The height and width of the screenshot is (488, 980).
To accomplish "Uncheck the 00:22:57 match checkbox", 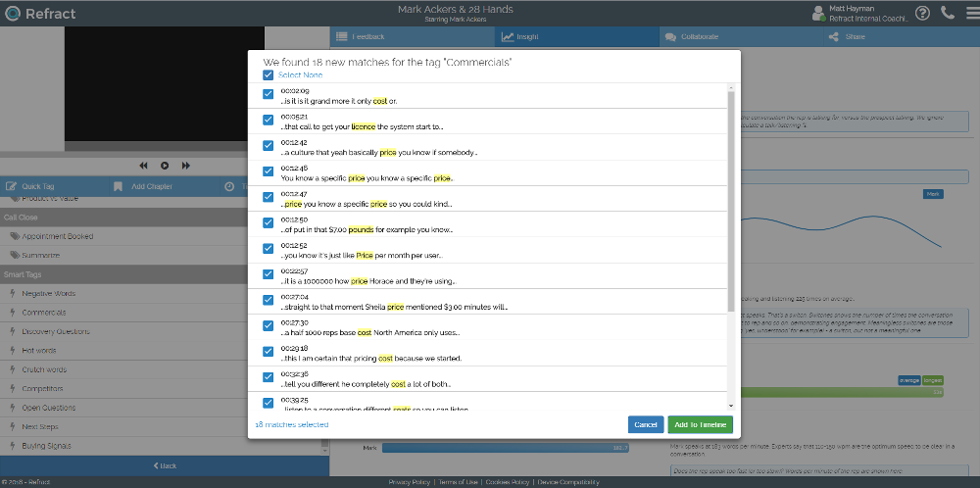I will (269, 273).
